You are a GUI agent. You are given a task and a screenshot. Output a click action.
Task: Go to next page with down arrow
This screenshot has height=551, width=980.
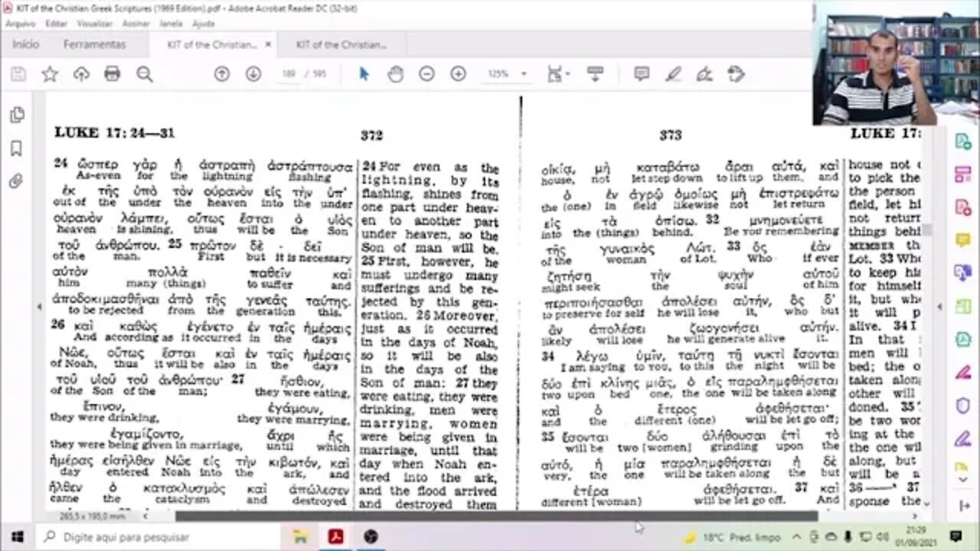click(253, 74)
